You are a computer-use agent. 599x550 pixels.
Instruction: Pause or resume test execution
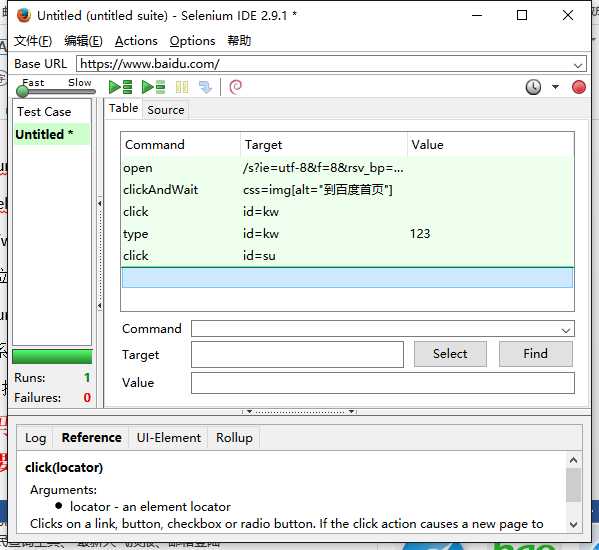pos(182,87)
